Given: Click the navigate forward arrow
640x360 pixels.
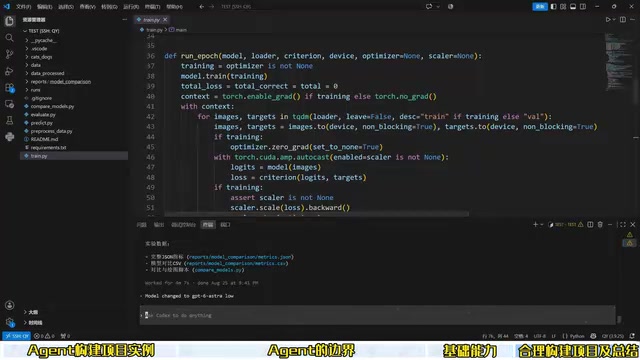Looking at the screenshot, I should [211, 7].
